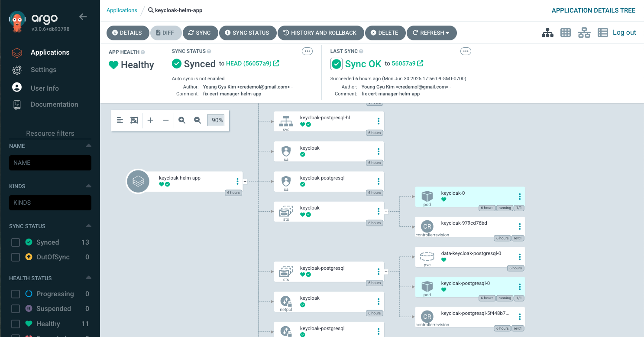Switch to the network view icon

[584, 33]
